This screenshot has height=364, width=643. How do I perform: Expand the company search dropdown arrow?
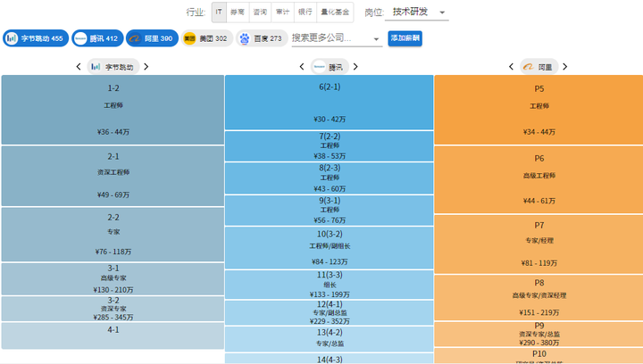pos(376,39)
